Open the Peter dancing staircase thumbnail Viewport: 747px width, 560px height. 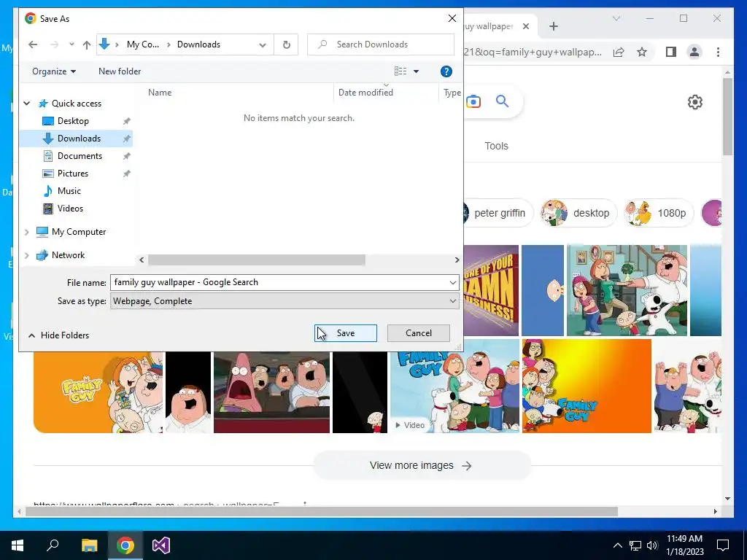(627, 290)
